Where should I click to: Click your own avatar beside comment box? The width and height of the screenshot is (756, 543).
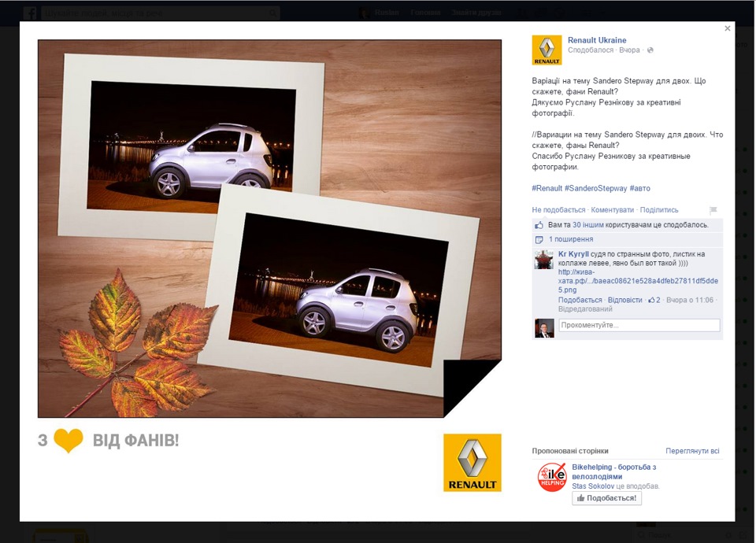tap(544, 328)
